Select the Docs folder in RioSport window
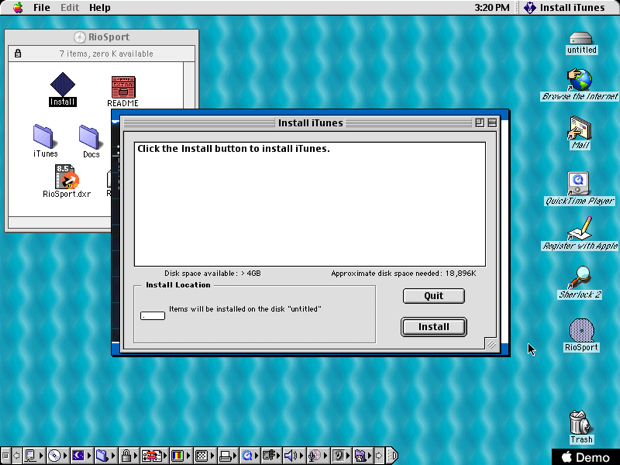Screen dimensions: 620x465 pyautogui.click(x=91, y=142)
